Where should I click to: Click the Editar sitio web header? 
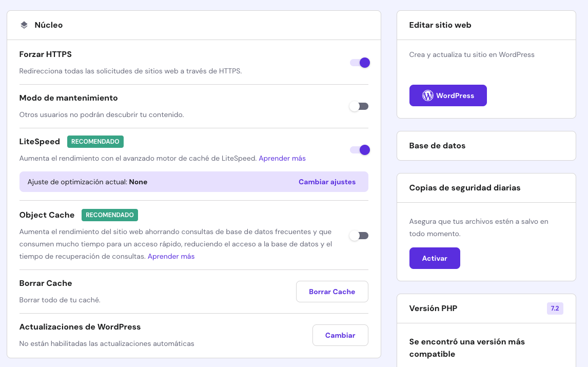click(440, 25)
